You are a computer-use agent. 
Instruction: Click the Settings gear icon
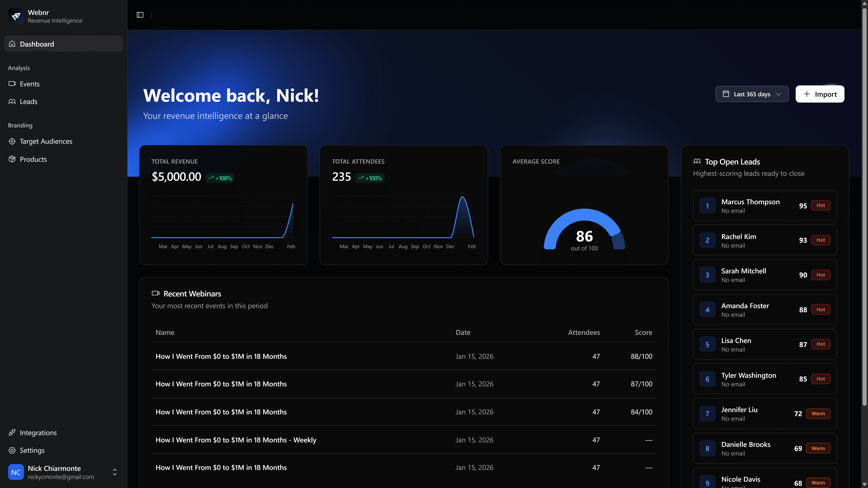12,450
